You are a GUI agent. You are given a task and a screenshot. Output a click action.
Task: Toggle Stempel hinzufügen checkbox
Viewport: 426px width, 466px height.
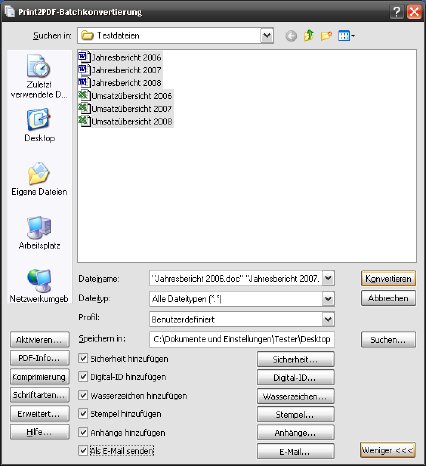click(x=83, y=414)
